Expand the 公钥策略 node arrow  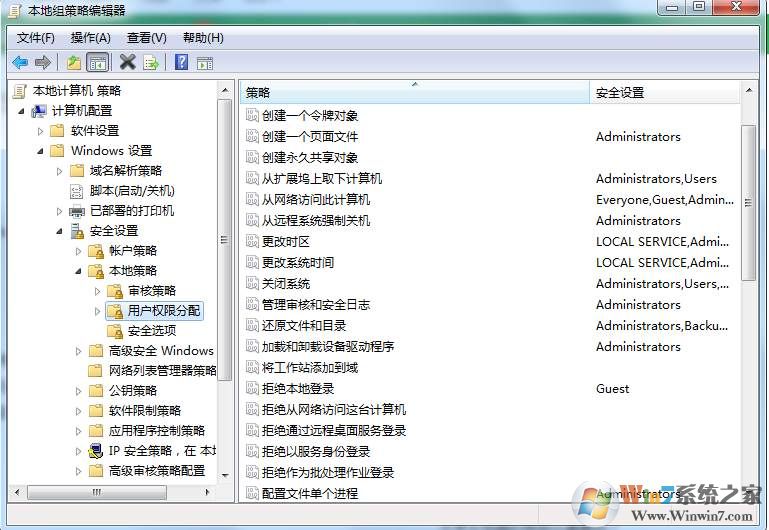78,391
